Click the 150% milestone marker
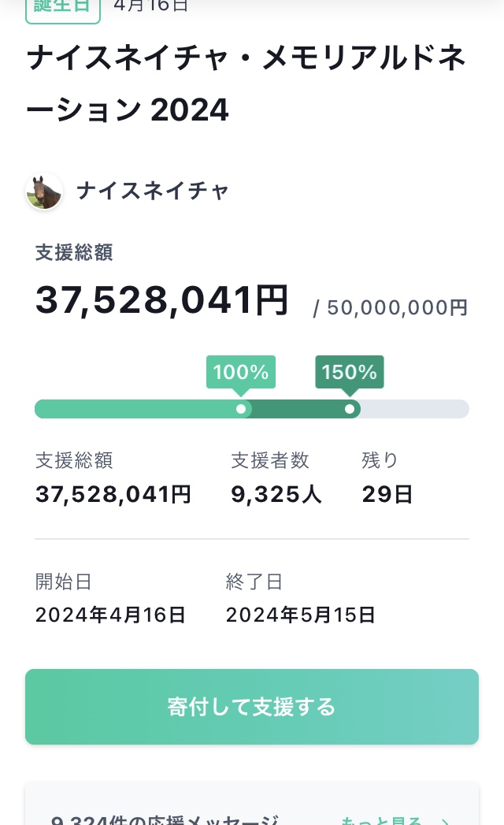 coord(349,372)
